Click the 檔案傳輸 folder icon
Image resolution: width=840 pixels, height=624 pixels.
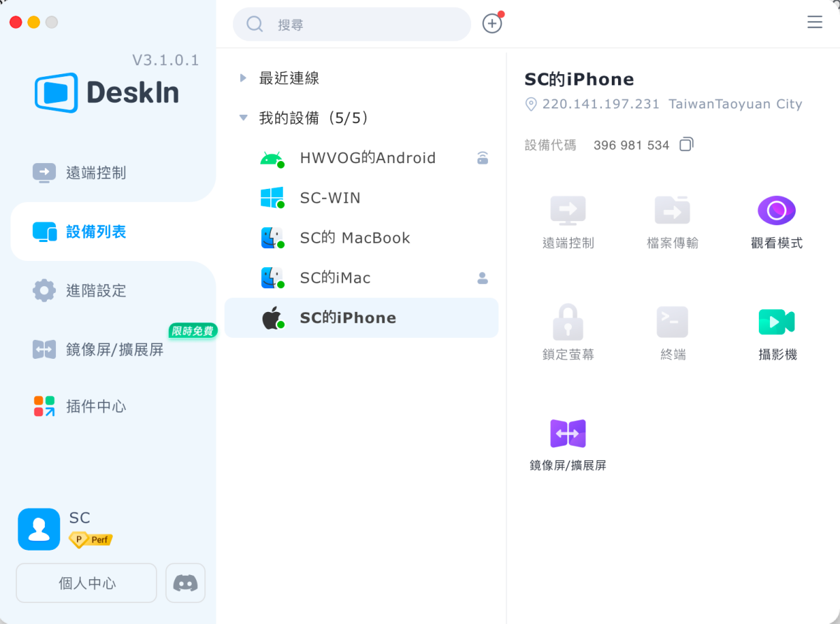coord(672,211)
